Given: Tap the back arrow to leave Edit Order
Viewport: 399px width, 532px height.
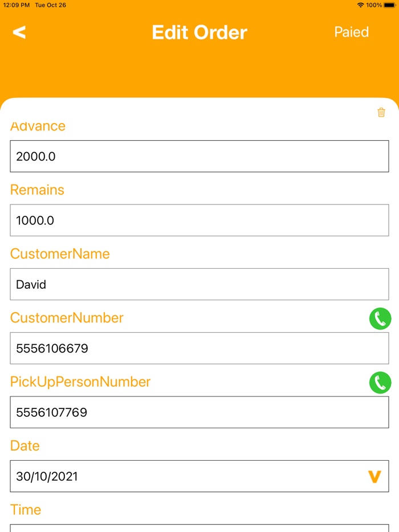Looking at the screenshot, I should [x=19, y=32].
